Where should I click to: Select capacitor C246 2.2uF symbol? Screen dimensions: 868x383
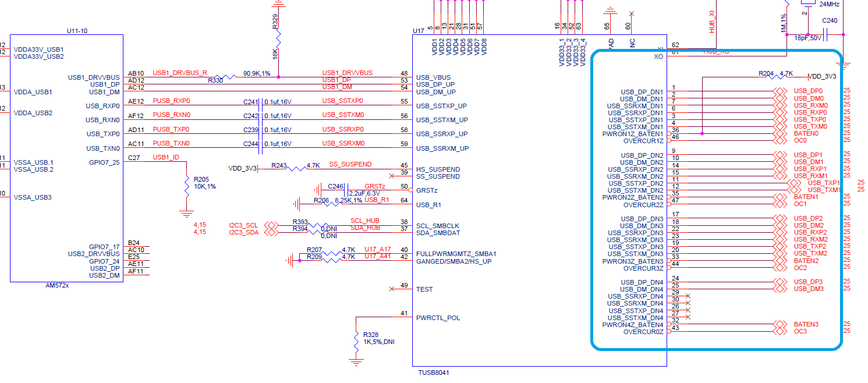pos(345,190)
